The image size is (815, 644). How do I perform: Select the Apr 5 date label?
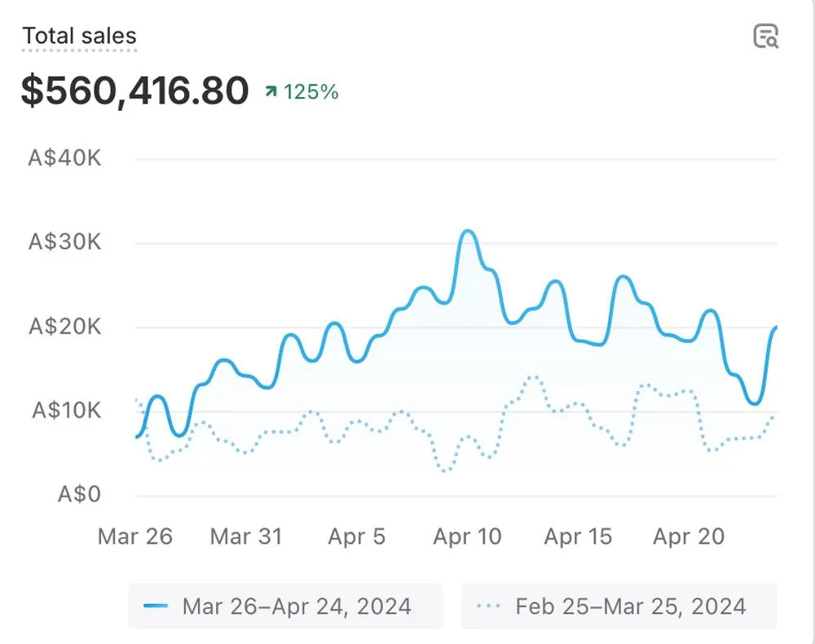point(356,536)
